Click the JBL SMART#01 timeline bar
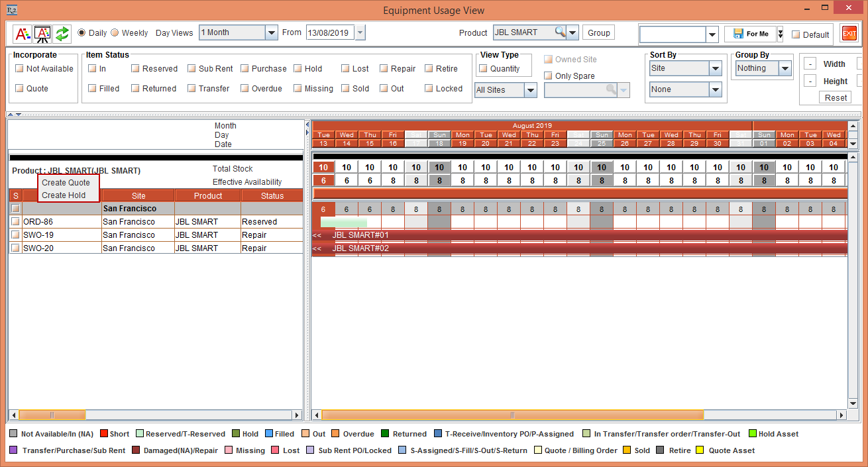The height and width of the screenshot is (467, 868). pyautogui.click(x=580, y=234)
